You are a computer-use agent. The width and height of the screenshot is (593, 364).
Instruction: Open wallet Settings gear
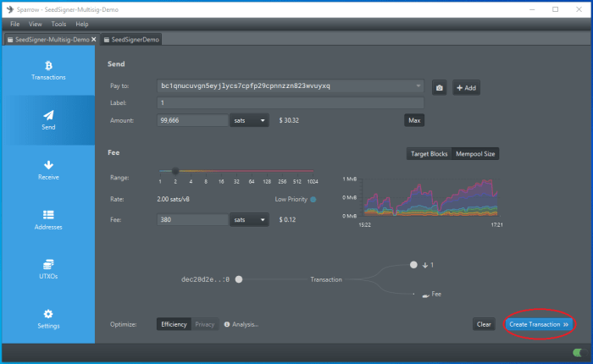click(x=48, y=319)
